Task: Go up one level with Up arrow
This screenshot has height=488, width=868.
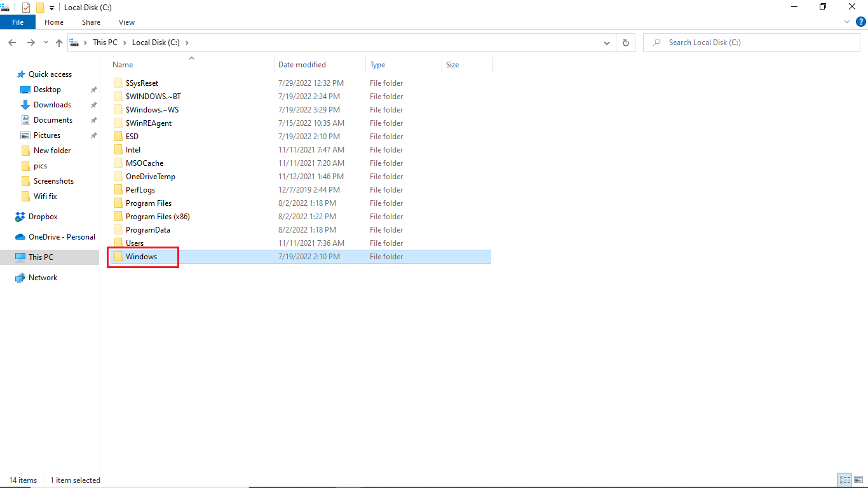Action: pos(59,43)
